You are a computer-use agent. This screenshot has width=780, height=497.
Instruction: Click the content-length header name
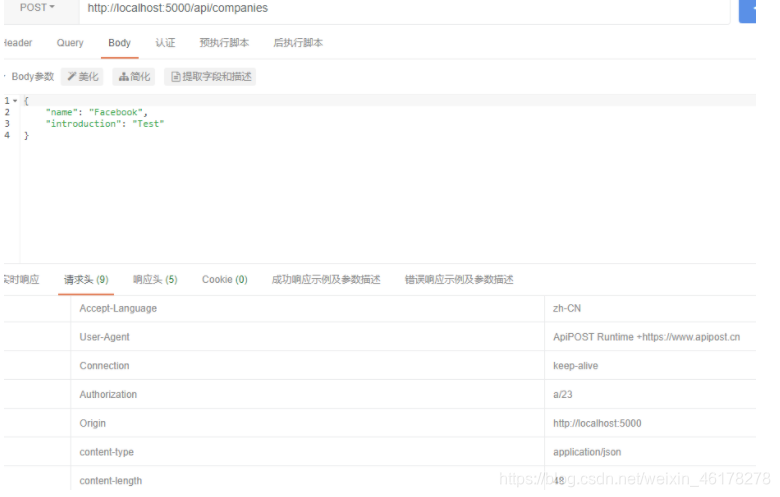click(110, 481)
